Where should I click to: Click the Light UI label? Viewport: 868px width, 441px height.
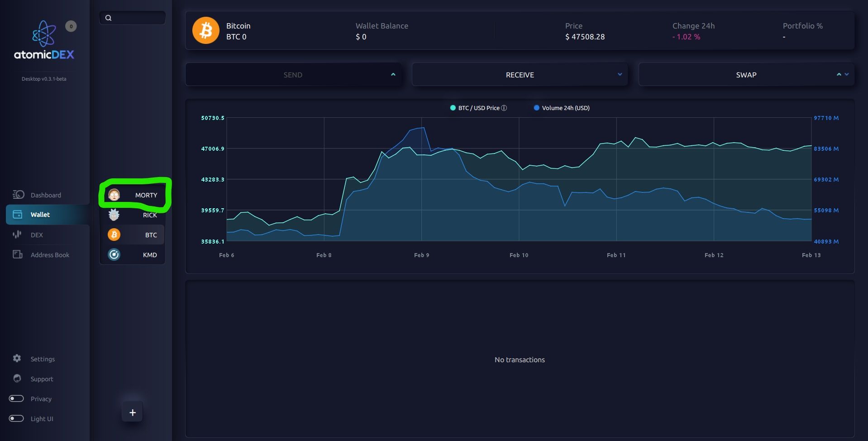click(x=42, y=419)
